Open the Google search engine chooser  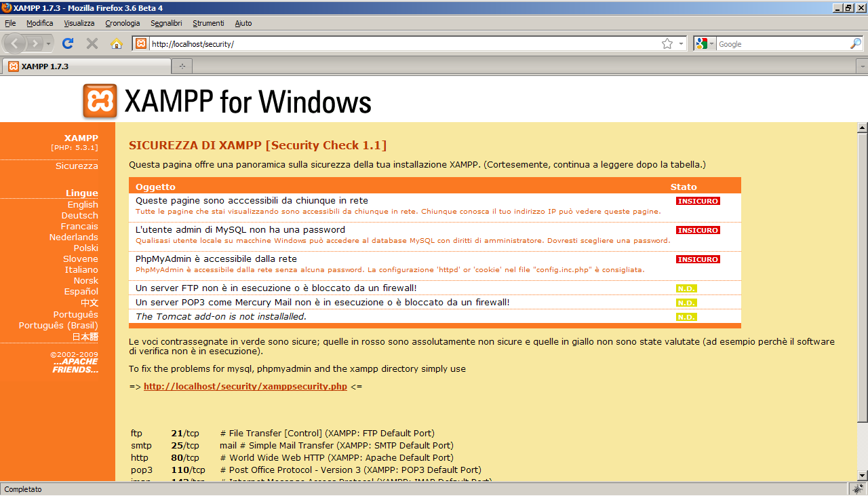point(705,43)
